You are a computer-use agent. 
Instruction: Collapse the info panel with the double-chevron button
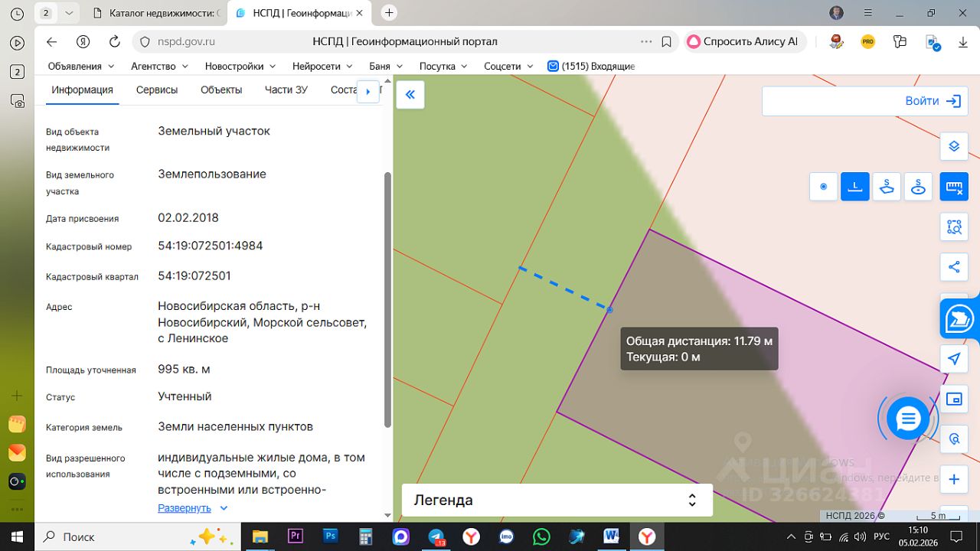(410, 95)
